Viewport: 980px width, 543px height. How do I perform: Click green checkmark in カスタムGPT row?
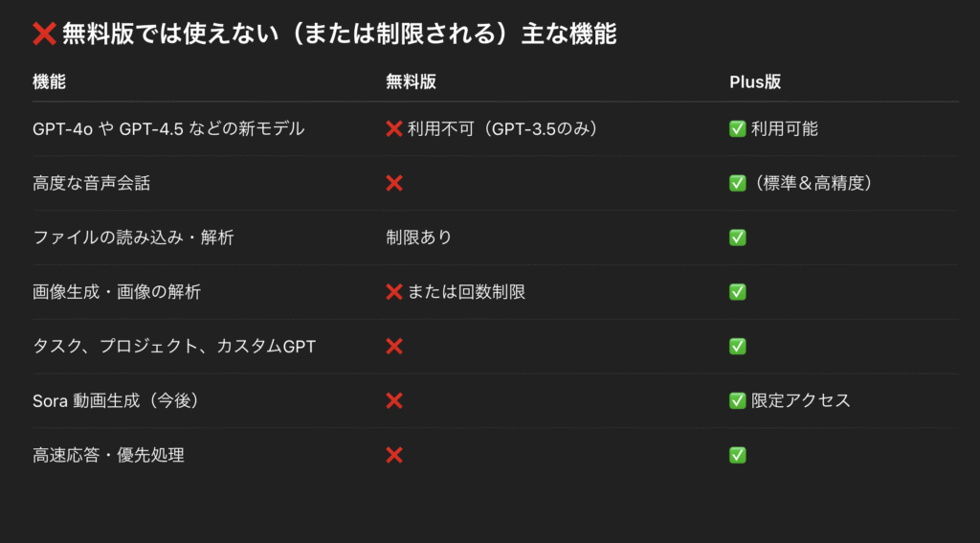(x=738, y=346)
